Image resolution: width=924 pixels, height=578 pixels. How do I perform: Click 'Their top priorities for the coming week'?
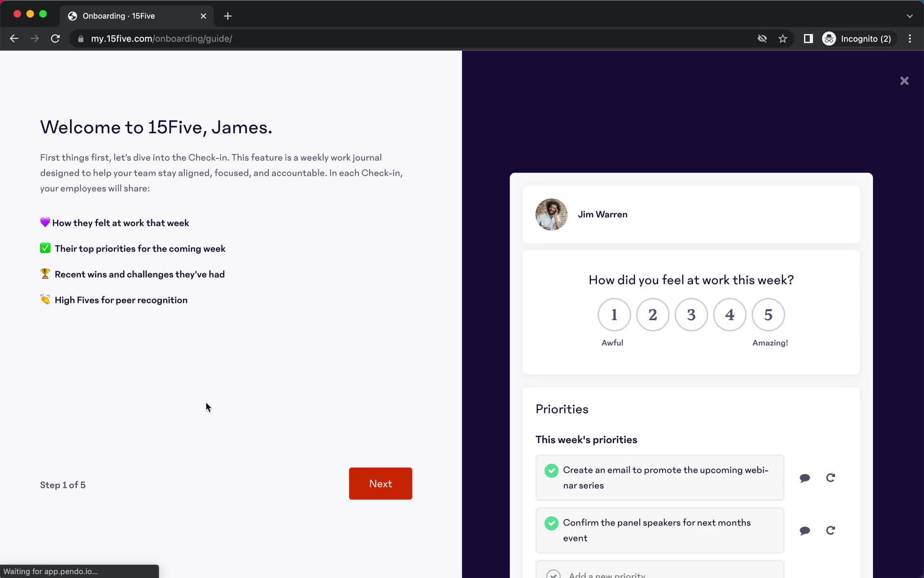click(140, 249)
